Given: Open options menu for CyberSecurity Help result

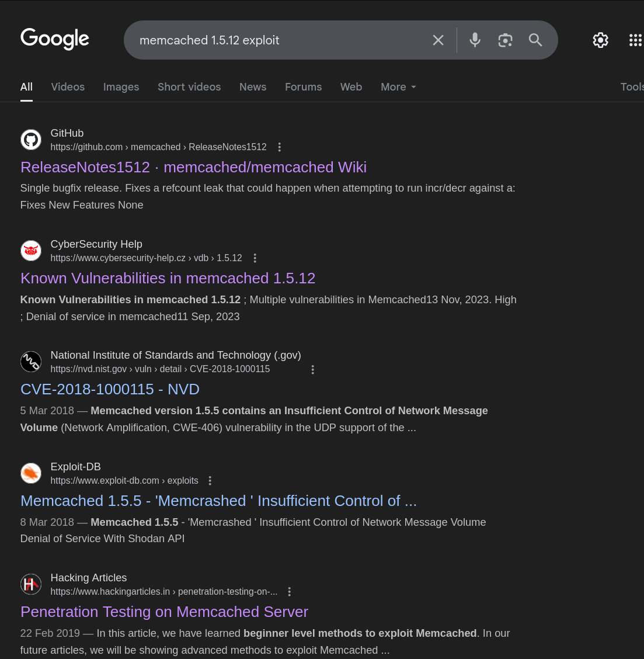Looking at the screenshot, I should (255, 258).
